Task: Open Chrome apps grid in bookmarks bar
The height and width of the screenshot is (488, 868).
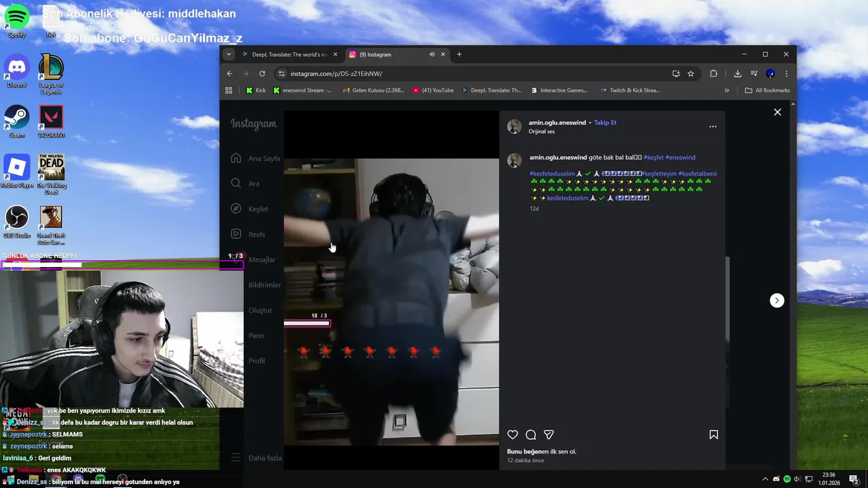Action: coord(229,90)
